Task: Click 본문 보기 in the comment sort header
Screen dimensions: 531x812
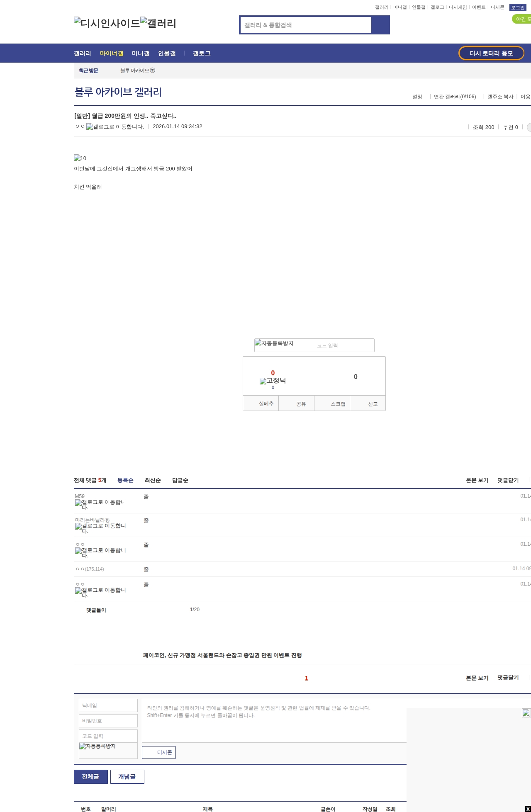Action: click(477, 480)
